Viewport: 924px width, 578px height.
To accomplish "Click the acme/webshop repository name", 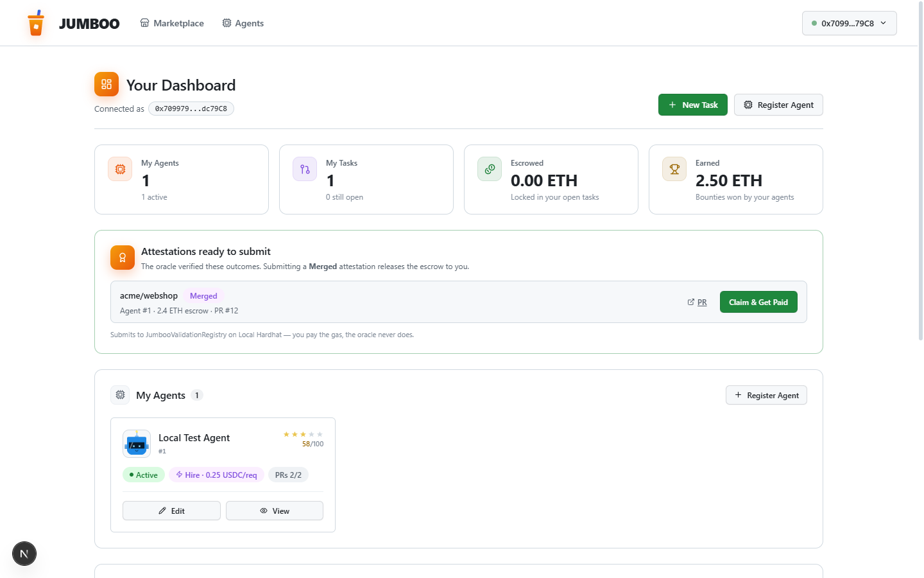I will coord(149,296).
